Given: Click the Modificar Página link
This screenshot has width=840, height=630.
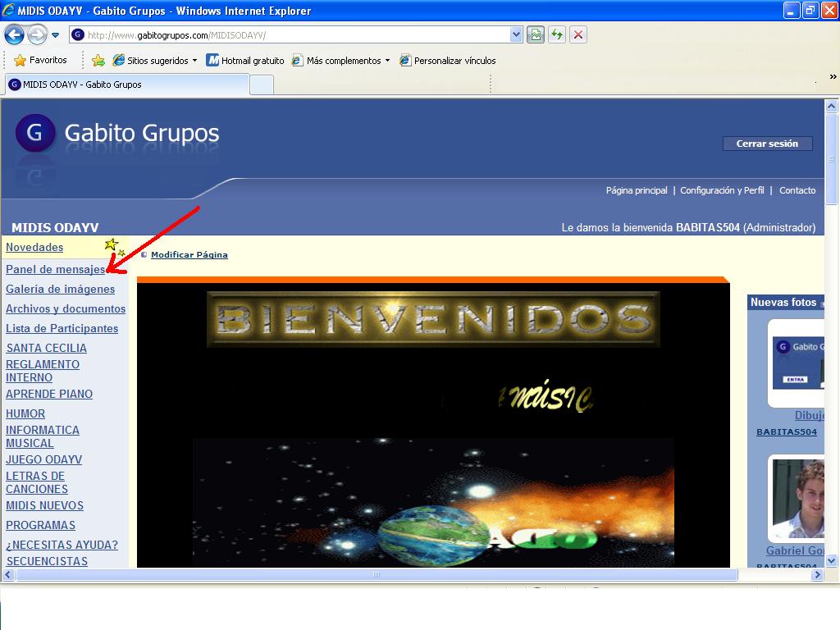Looking at the screenshot, I should tap(189, 254).
